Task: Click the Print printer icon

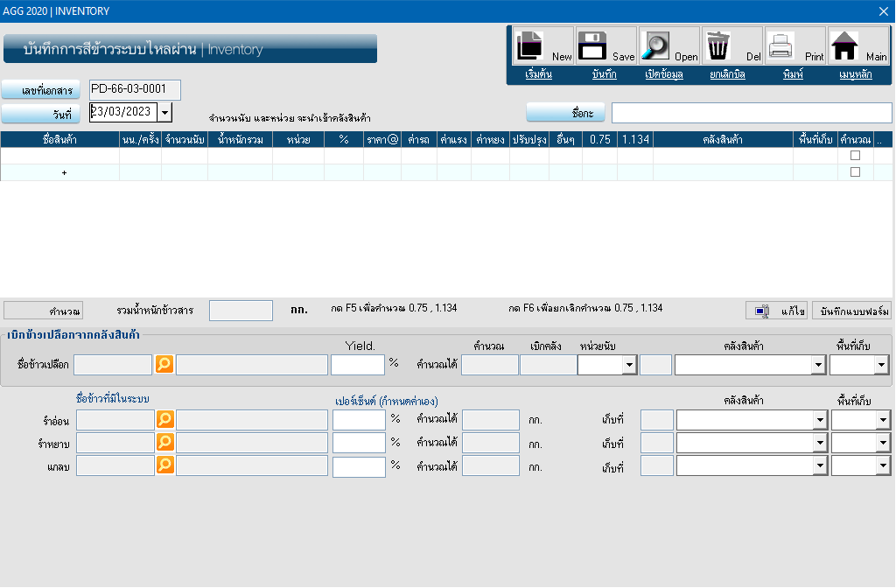Action: (x=780, y=45)
